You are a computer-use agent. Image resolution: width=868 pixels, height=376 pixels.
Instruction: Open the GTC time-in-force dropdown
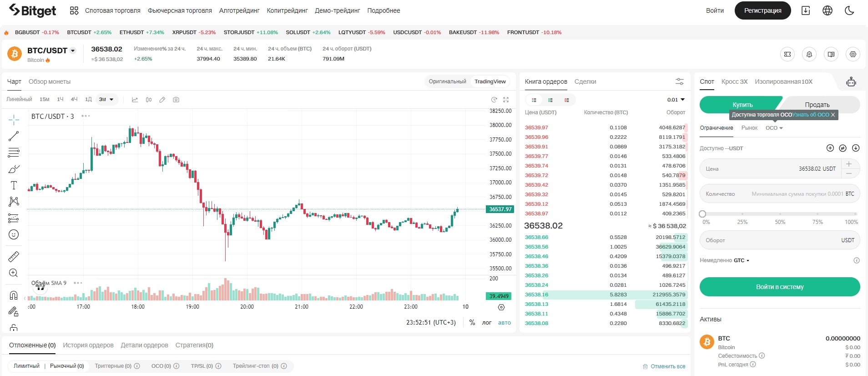click(x=742, y=260)
